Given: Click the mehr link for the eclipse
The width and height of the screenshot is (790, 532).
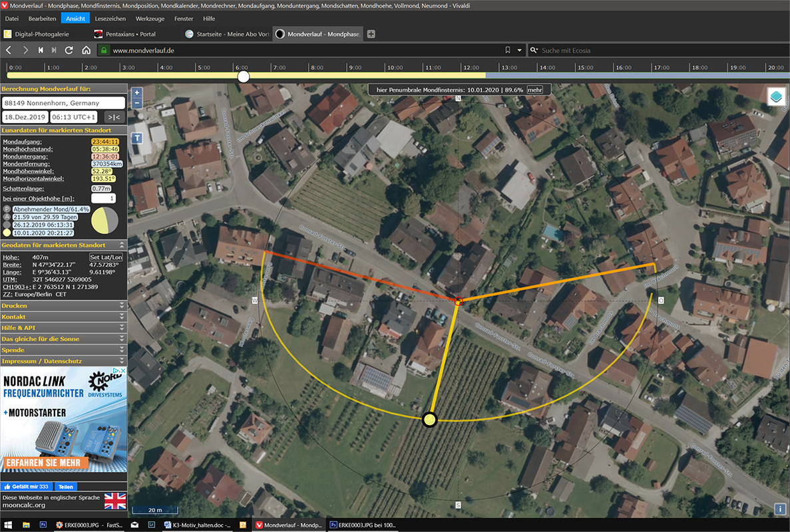Looking at the screenshot, I should click(534, 90).
